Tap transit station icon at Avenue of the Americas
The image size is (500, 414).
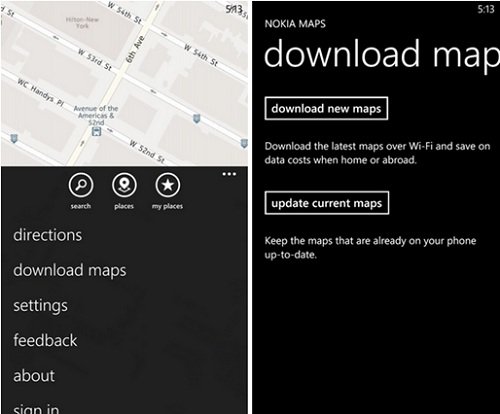tap(96, 132)
